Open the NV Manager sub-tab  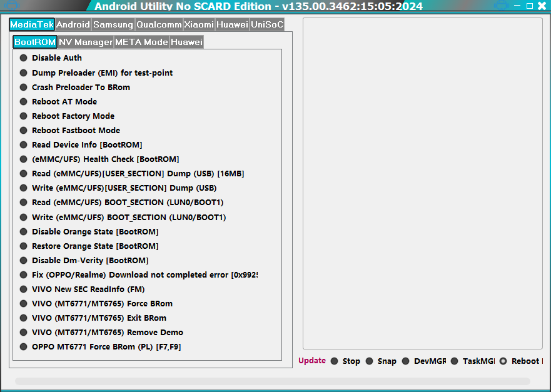86,43
